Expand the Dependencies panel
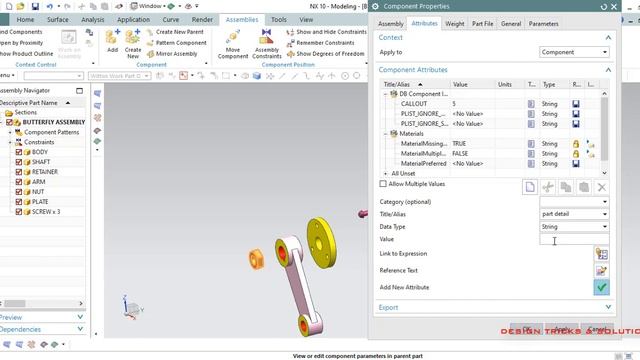640x360 pixels. pos(80,329)
